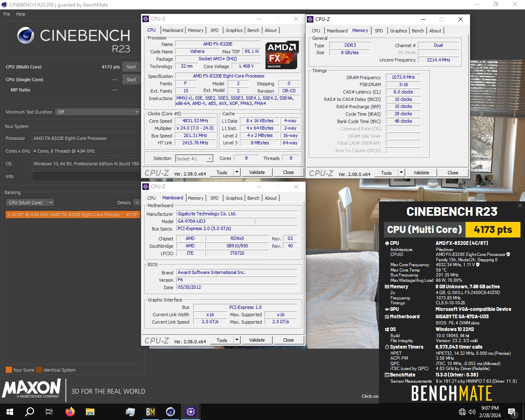
Task: Click MAXON logo at bottom left
Action: tap(32, 388)
